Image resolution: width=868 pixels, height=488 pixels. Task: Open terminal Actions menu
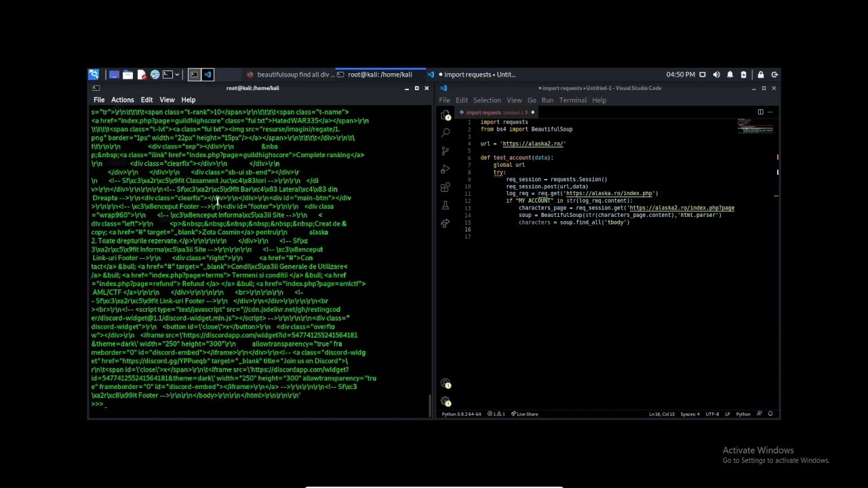(123, 100)
